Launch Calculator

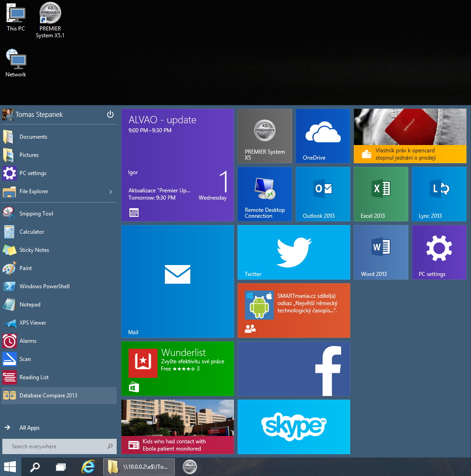[x=59, y=232]
